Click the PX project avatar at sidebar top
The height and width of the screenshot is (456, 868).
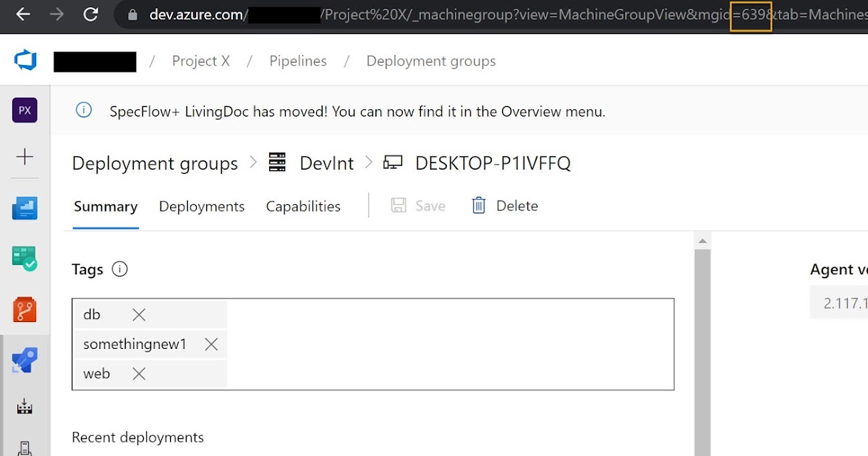click(x=25, y=110)
